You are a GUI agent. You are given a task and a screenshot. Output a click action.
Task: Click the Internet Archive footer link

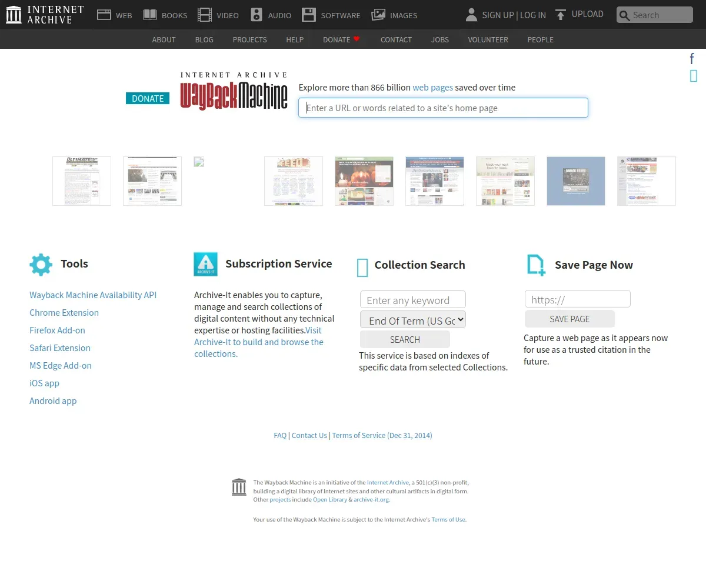[388, 482]
